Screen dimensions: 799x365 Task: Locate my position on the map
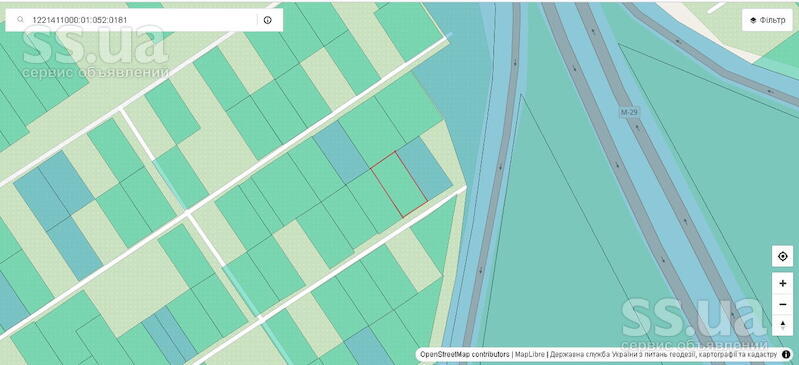[783, 256]
